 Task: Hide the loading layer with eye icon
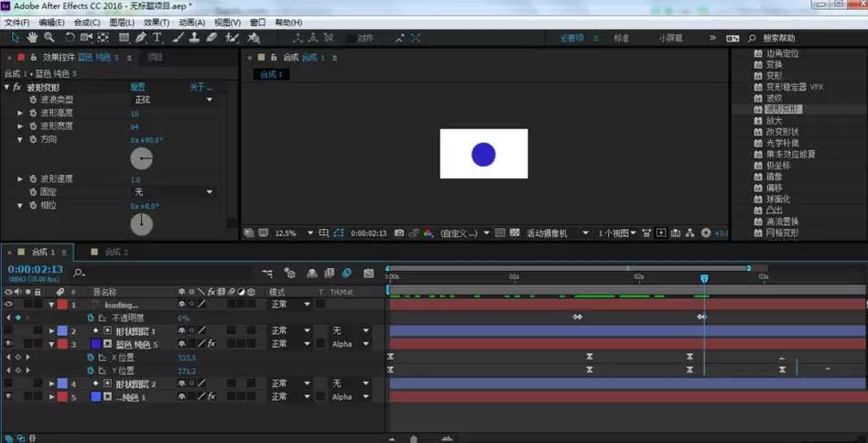[8, 304]
